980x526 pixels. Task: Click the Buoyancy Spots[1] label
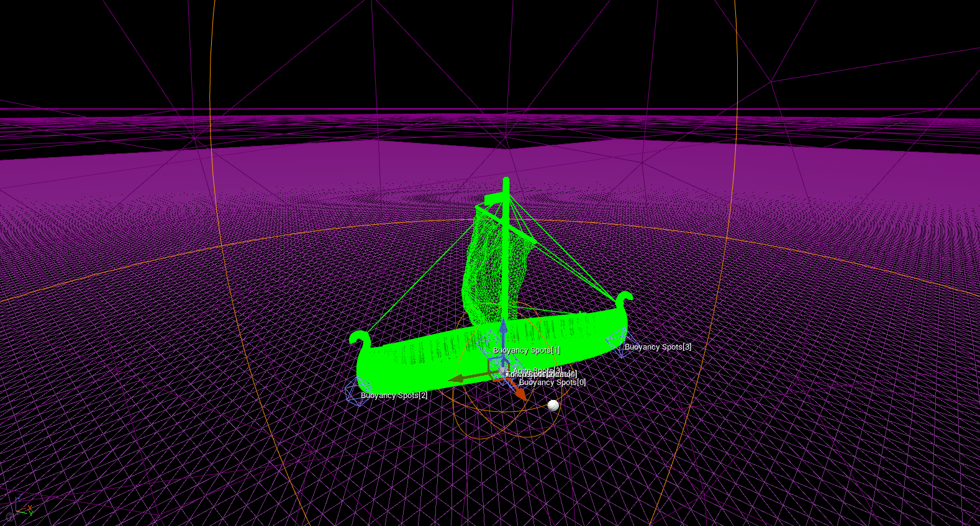point(527,350)
